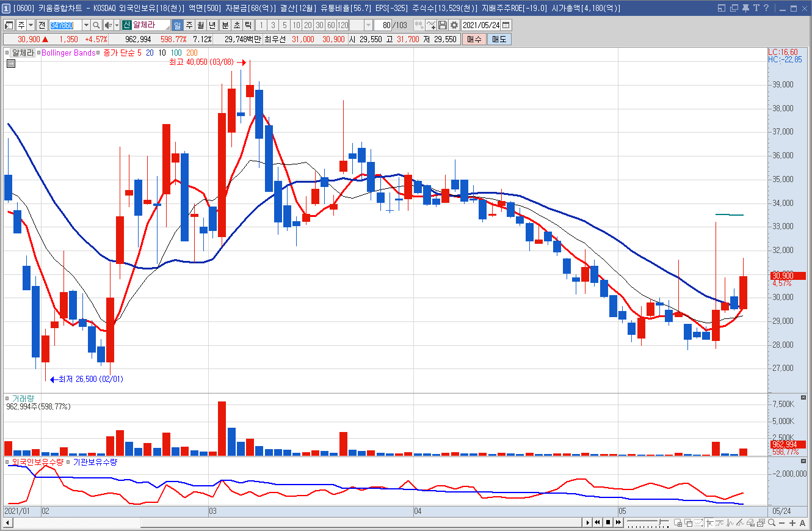Click the magnifier zoom icon in bottom bar
812x531 pixels.
772,522
